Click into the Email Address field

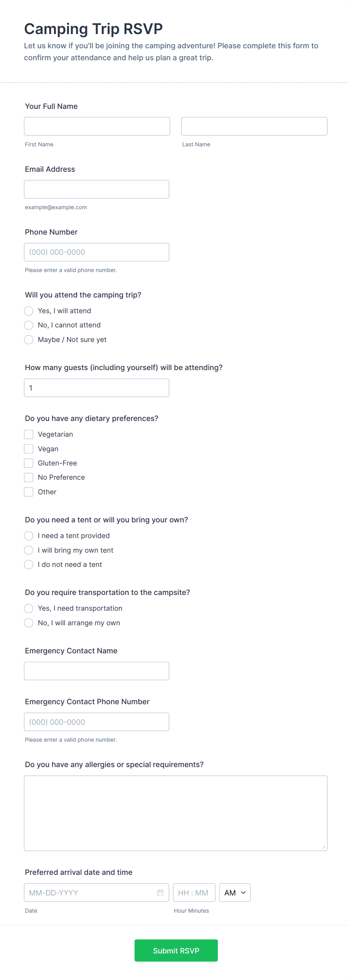(97, 189)
